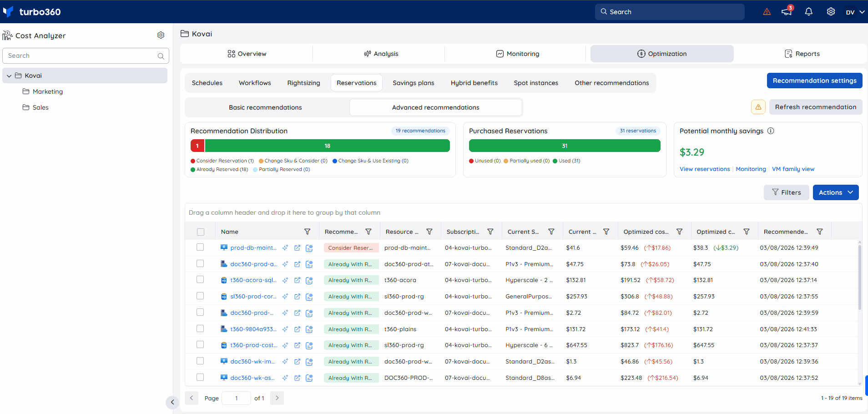Filter the Subscription column
The image size is (868, 414).
click(490, 232)
